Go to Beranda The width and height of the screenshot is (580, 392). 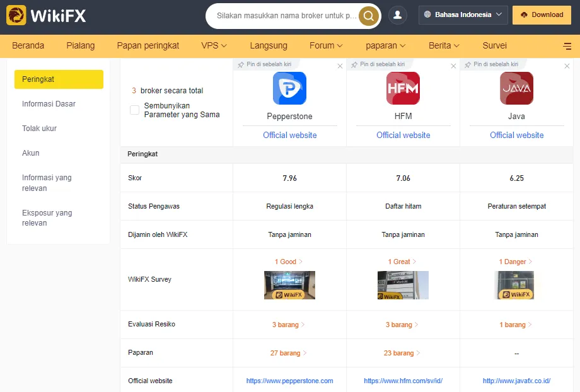(28, 45)
